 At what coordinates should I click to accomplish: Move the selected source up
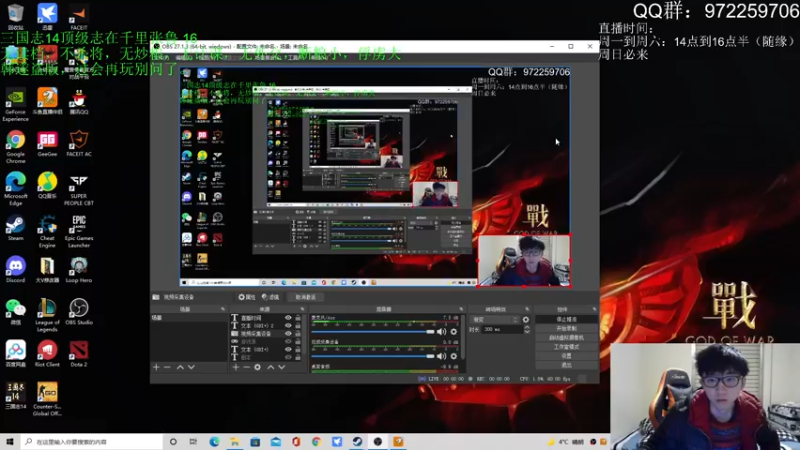(x=271, y=367)
